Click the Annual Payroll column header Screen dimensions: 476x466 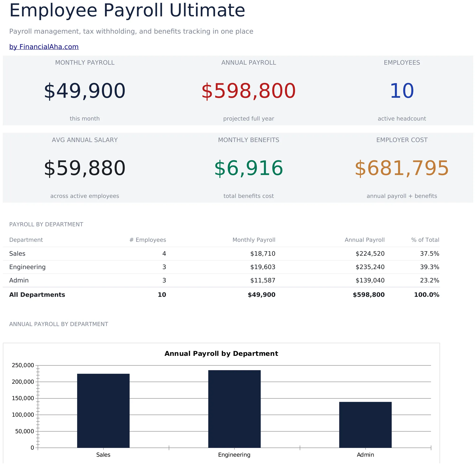365,240
